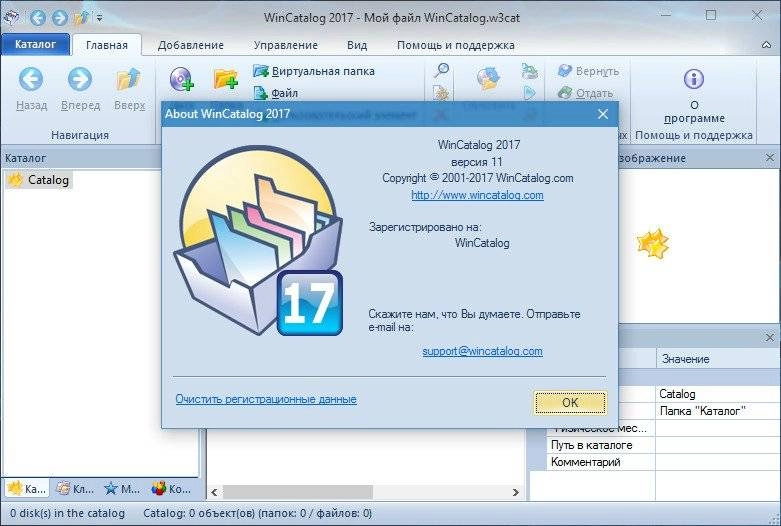Click the small top-right icon in the update group
781x526 pixels.
tap(529, 71)
